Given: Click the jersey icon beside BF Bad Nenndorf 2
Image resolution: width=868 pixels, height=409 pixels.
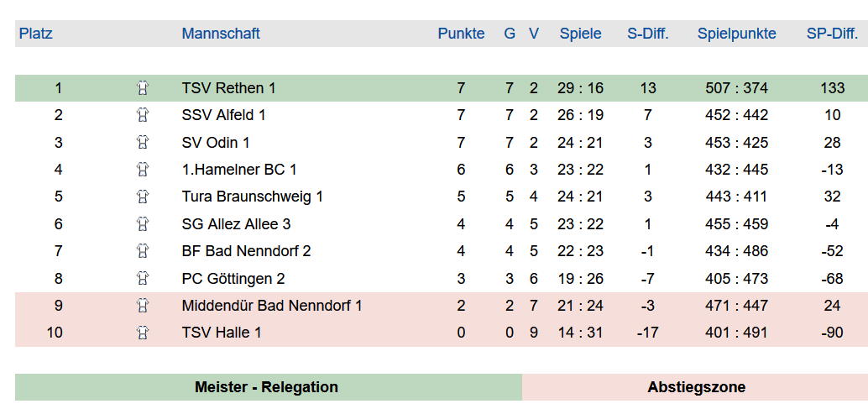Looking at the screenshot, I should pyautogui.click(x=143, y=251).
